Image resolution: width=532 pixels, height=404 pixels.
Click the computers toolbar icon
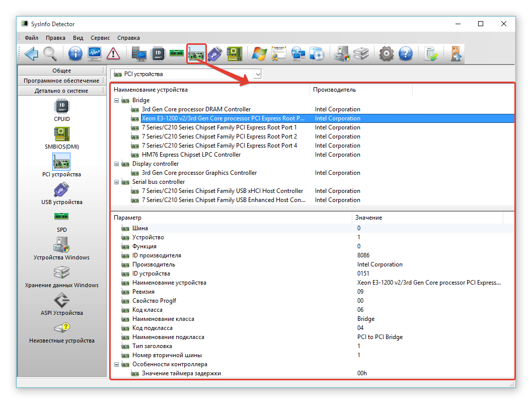[139, 53]
